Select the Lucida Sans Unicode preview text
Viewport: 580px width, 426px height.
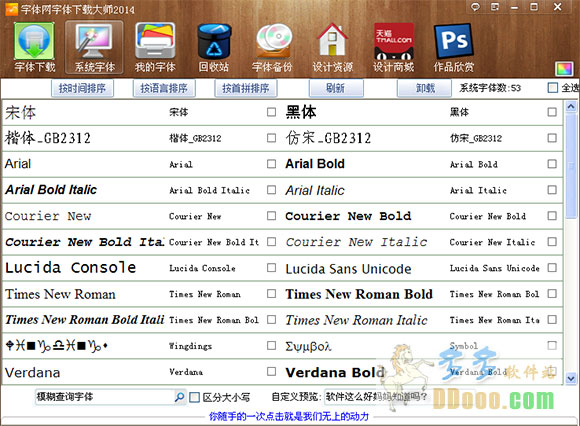coord(348,268)
